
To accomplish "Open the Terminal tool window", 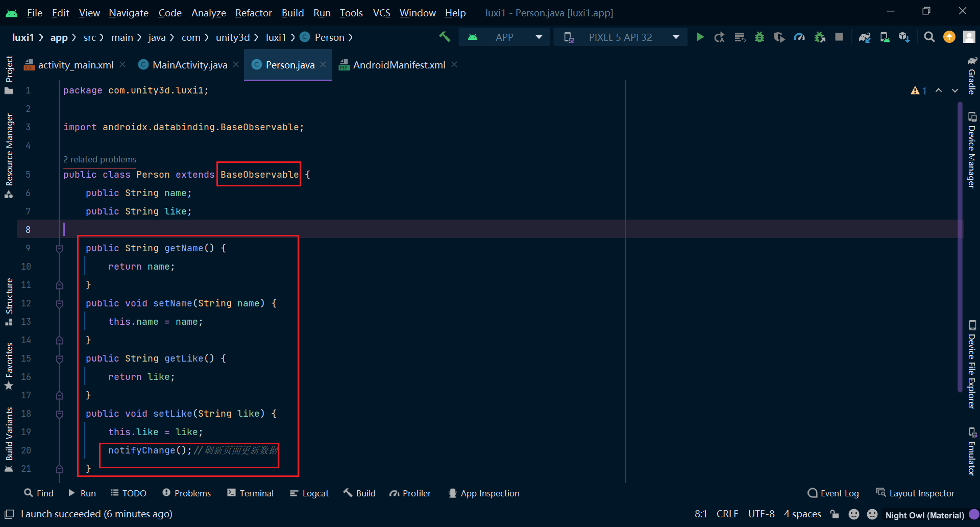I will [x=251, y=493].
